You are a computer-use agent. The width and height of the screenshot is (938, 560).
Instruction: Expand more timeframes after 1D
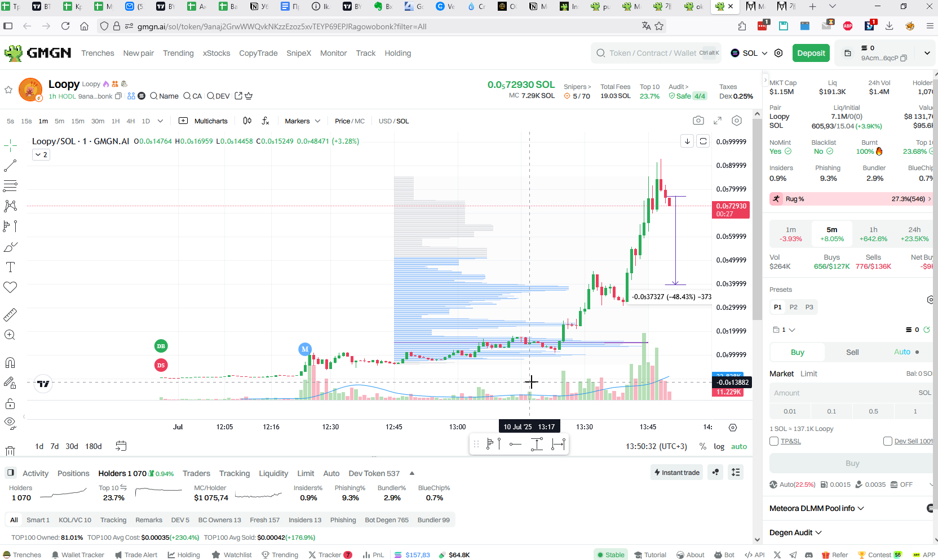click(160, 121)
